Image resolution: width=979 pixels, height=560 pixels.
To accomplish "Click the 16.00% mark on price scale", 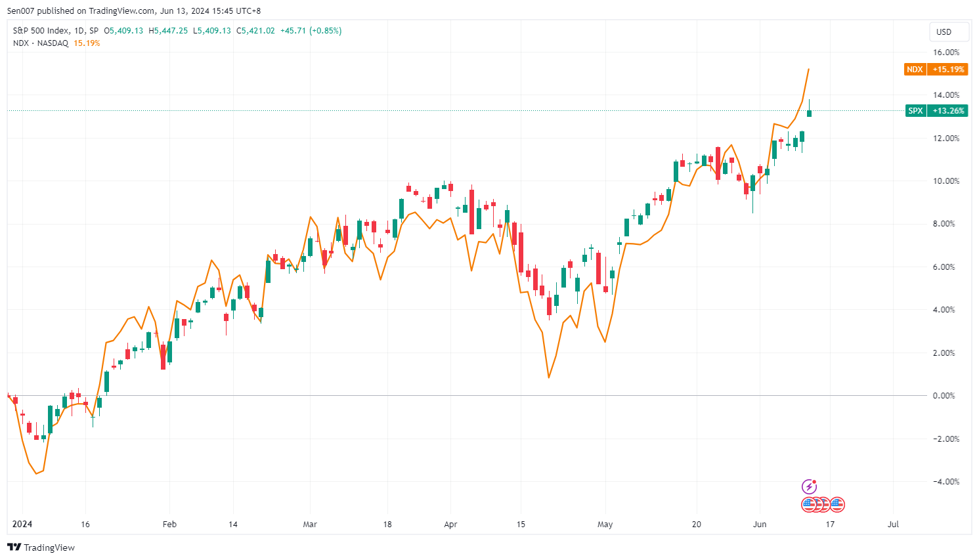I will [946, 53].
